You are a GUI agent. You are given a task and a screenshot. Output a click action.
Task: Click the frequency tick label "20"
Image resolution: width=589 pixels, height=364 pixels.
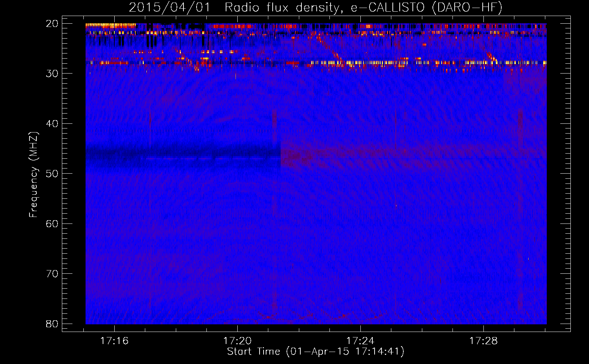[52, 24]
